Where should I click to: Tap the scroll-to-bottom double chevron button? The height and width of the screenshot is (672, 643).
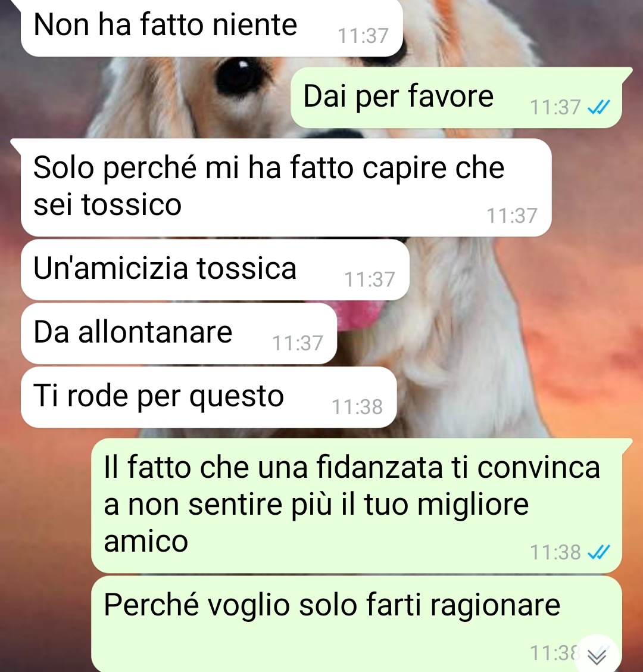click(x=597, y=655)
